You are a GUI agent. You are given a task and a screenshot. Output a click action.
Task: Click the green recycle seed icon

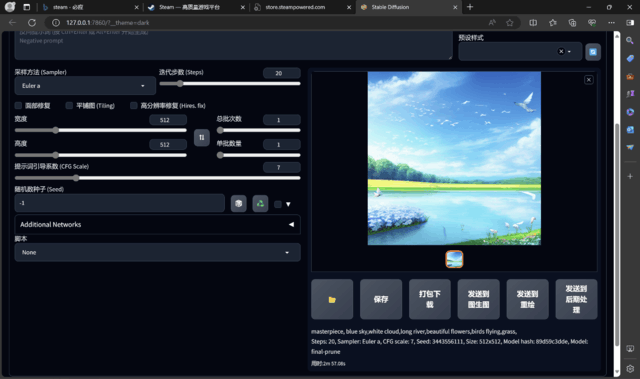260,203
